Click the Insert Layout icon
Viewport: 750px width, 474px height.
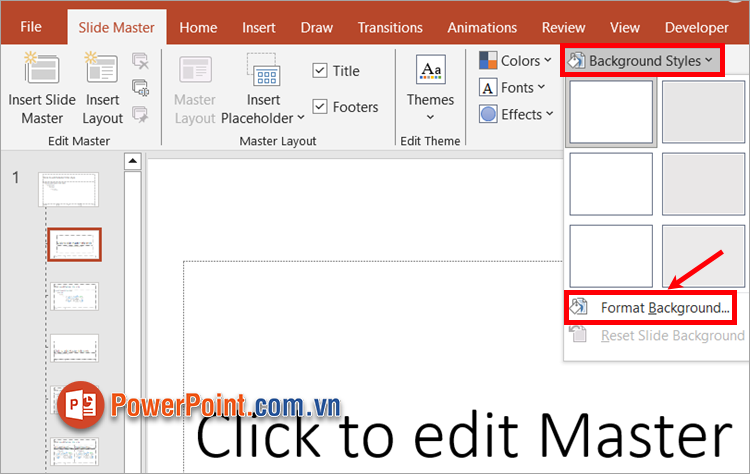[x=101, y=68]
